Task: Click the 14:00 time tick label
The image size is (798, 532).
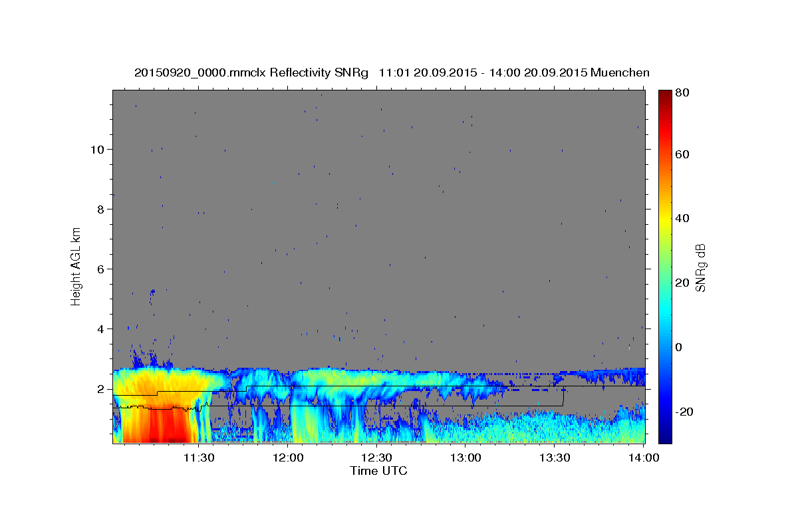Action: pyautogui.click(x=644, y=458)
